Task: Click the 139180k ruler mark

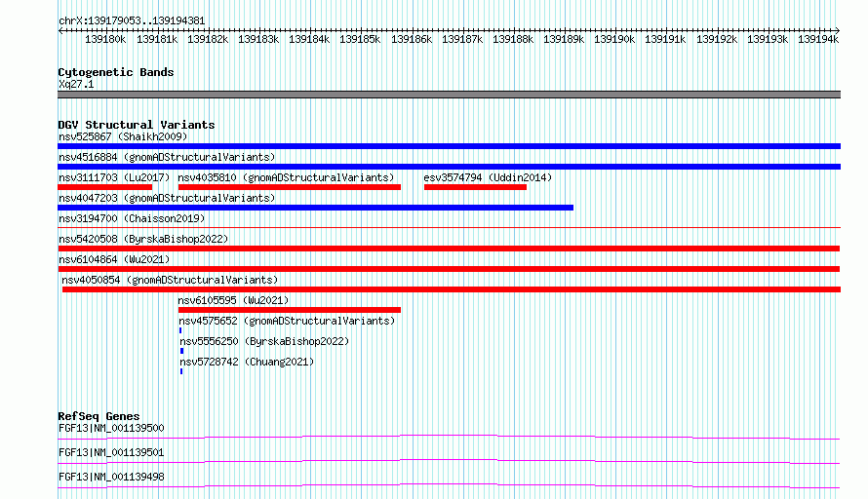Action: pos(105,39)
